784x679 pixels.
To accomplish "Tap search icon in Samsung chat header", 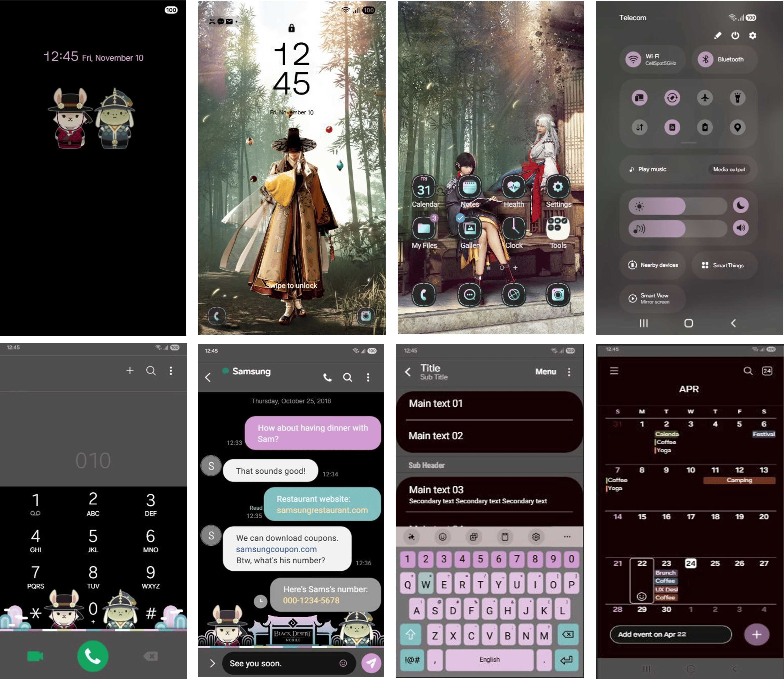I will point(348,377).
